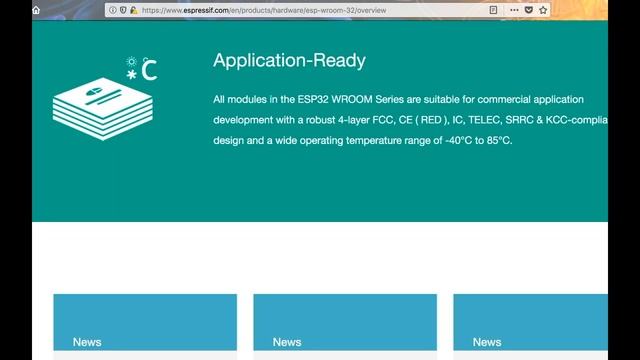Open site information icon in address bar
Screen dimensions: 640x360
(x=113, y=10)
